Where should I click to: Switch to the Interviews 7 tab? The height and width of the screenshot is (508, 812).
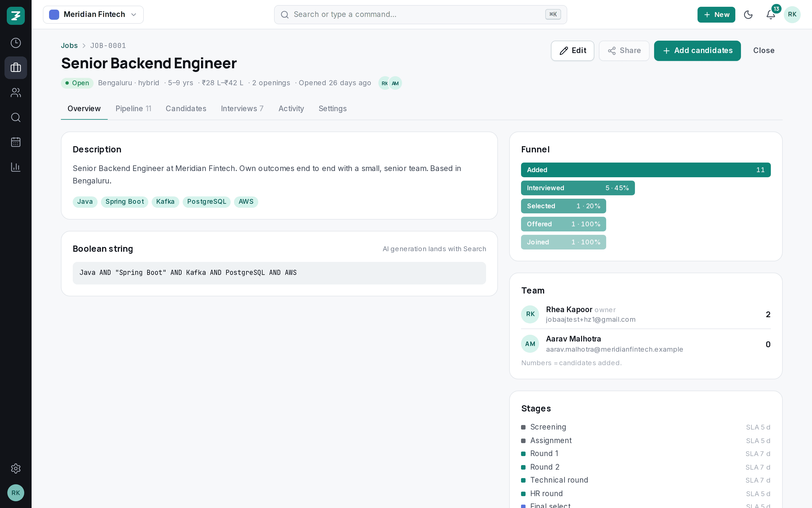click(242, 109)
